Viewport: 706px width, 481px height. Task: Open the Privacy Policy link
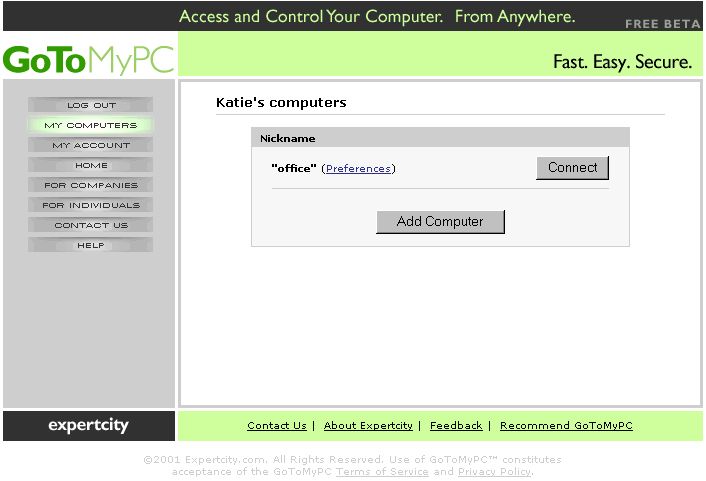[x=494, y=472]
